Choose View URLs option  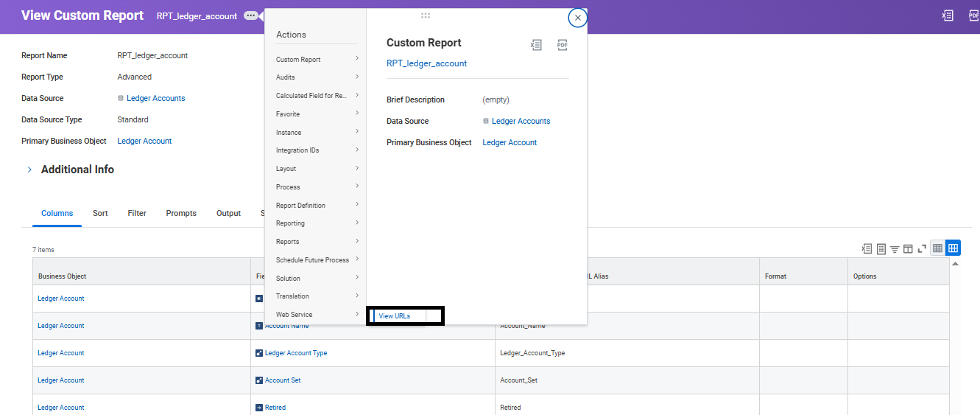(395, 316)
